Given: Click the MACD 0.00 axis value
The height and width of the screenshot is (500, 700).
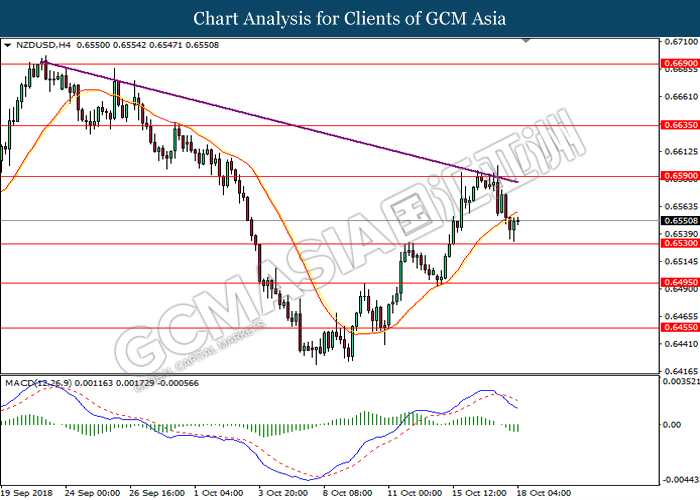Looking at the screenshot, I should pos(672,425).
